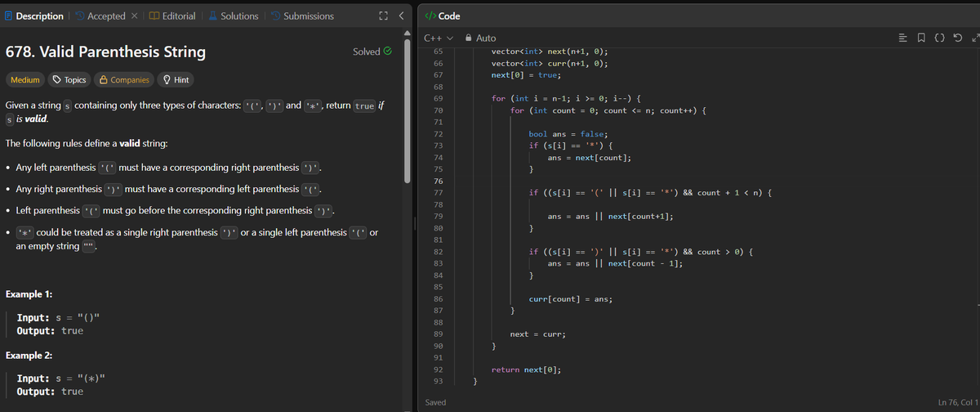
Task: Collapse the description panel with left chevron
Action: (x=400, y=16)
